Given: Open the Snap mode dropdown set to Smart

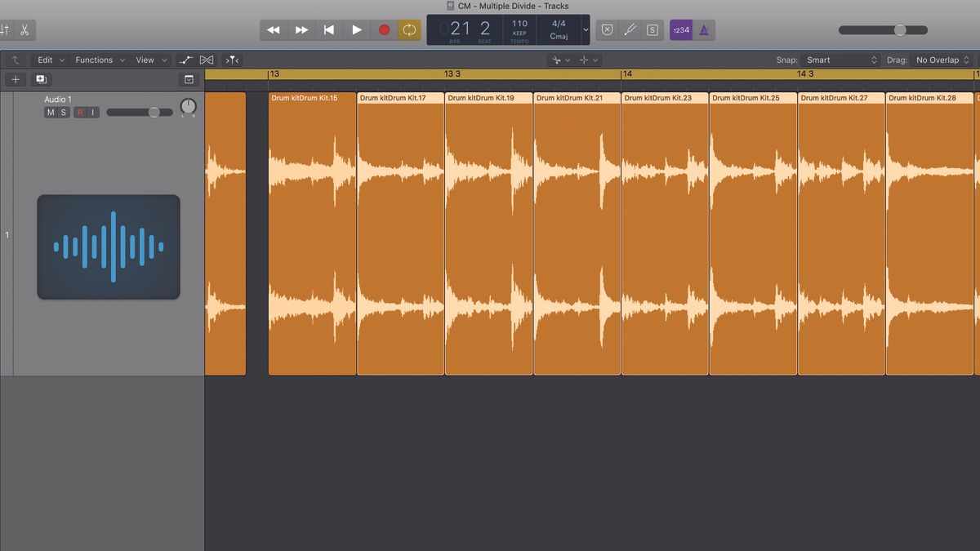Looking at the screenshot, I should [841, 60].
